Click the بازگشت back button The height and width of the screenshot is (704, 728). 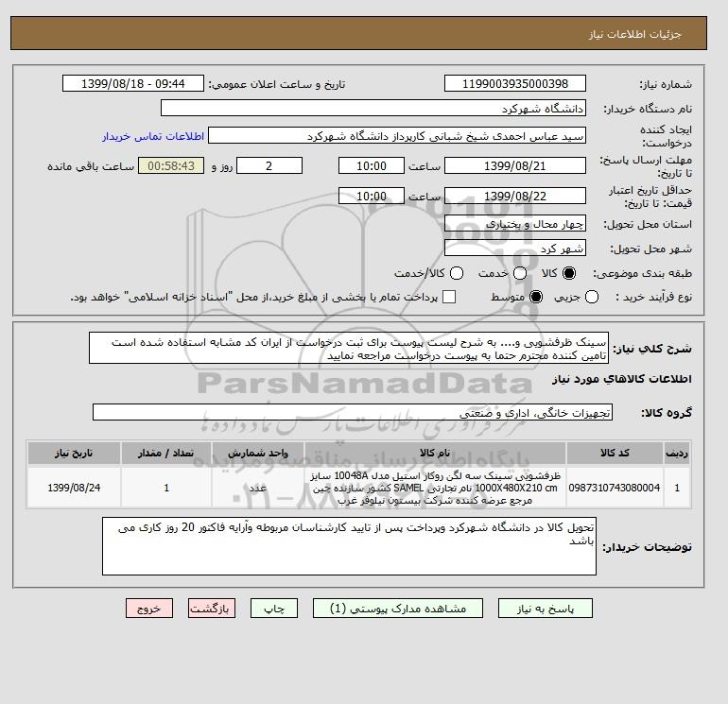click(x=212, y=609)
